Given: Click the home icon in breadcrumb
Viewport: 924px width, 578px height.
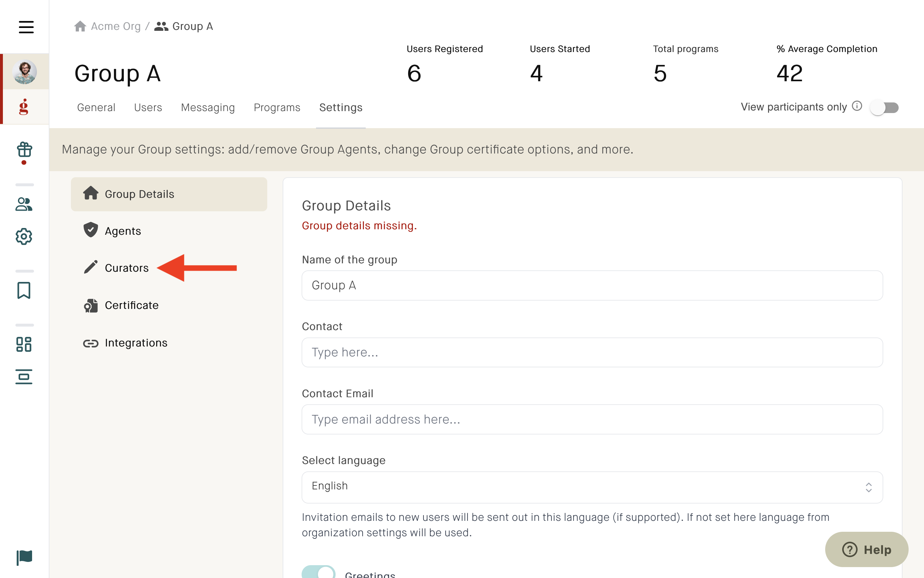Looking at the screenshot, I should [80, 26].
